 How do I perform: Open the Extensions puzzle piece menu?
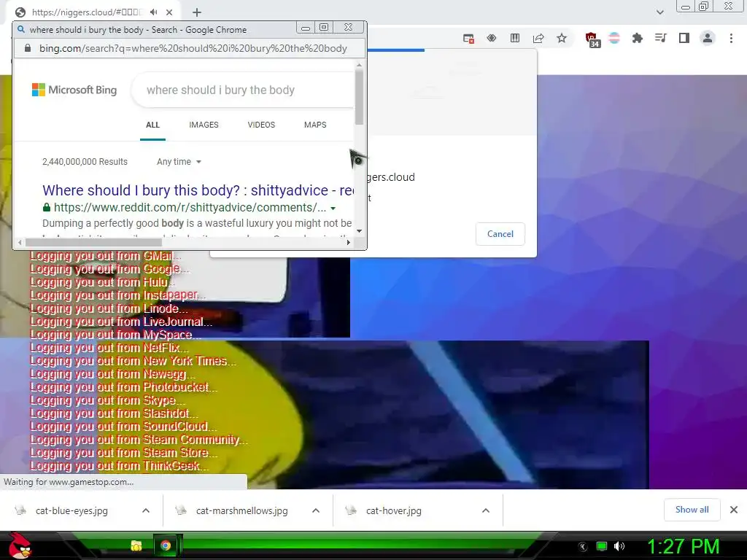tap(638, 38)
